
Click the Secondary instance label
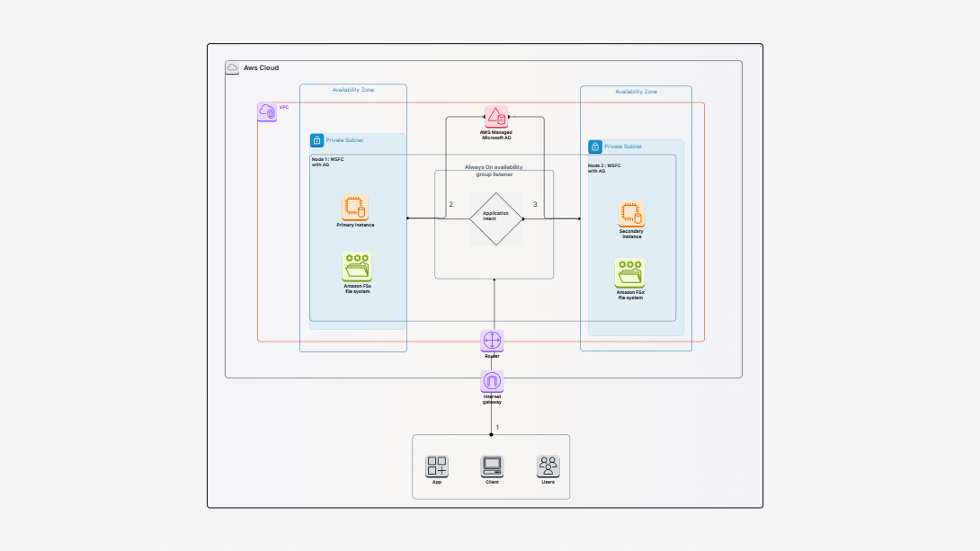631,234
